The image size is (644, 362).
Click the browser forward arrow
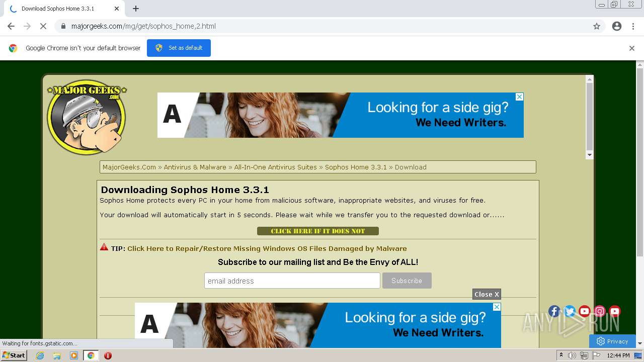click(x=27, y=26)
